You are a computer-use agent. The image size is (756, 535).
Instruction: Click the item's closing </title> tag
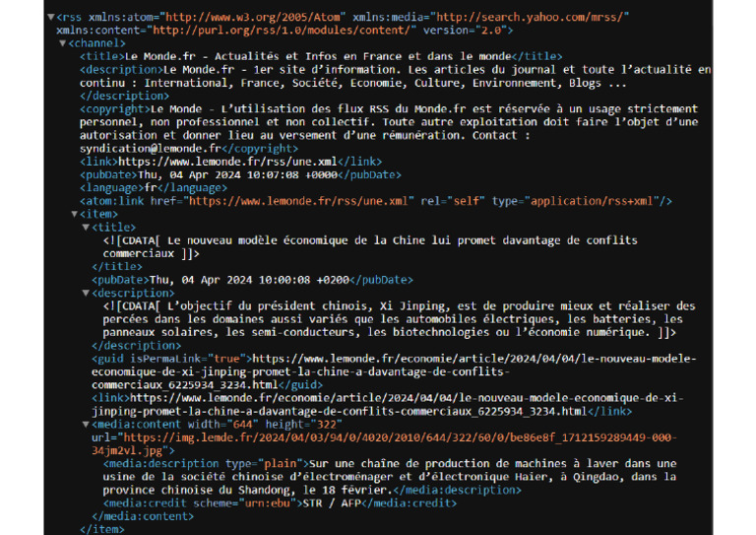(117, 266)
